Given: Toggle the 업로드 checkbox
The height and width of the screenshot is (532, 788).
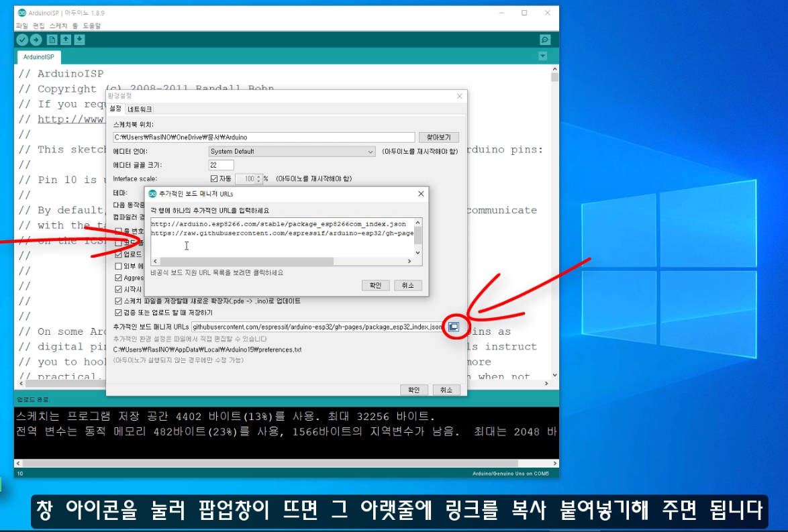Looking at the screenshot, I should point(118,255).
